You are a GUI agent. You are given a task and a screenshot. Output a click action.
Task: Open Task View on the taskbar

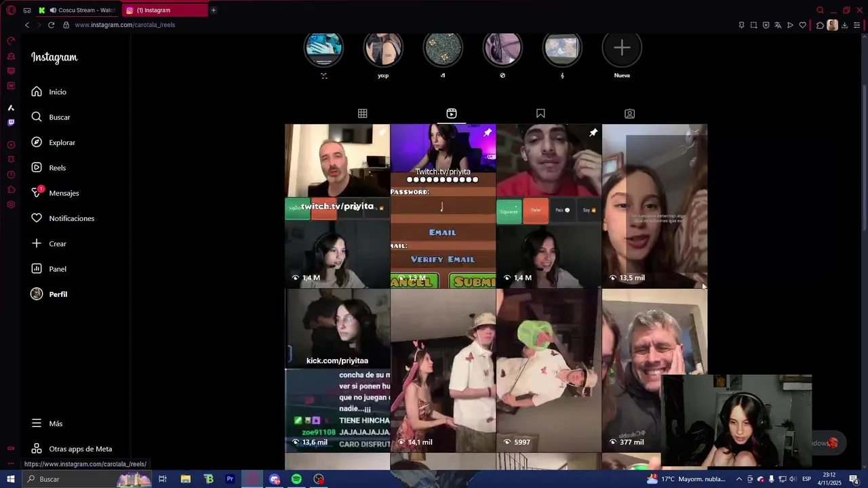click(163, 479)
